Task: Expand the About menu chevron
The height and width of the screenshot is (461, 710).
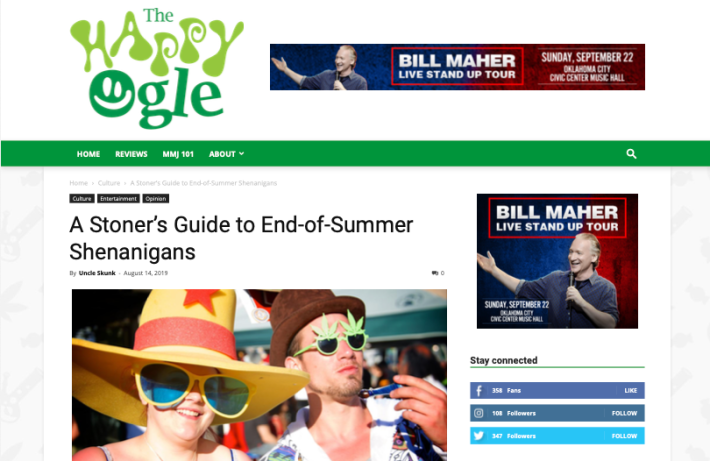Action: [241, 154]
